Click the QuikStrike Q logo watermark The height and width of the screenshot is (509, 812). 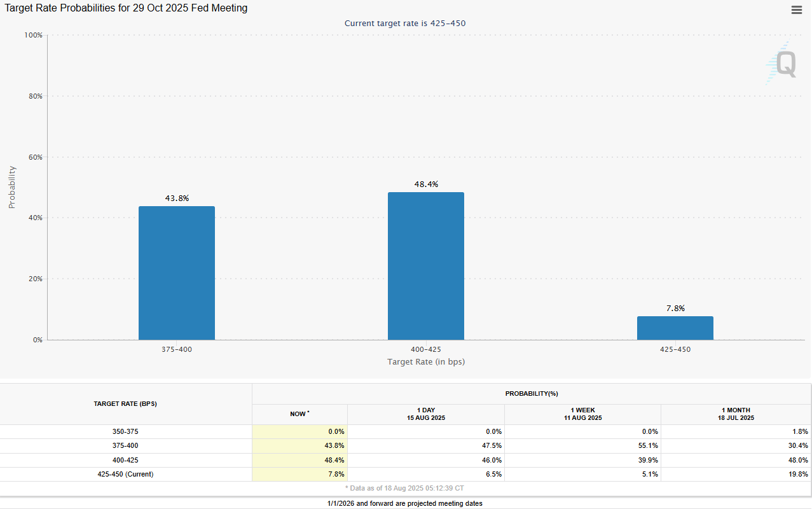(x=783, y=64)
